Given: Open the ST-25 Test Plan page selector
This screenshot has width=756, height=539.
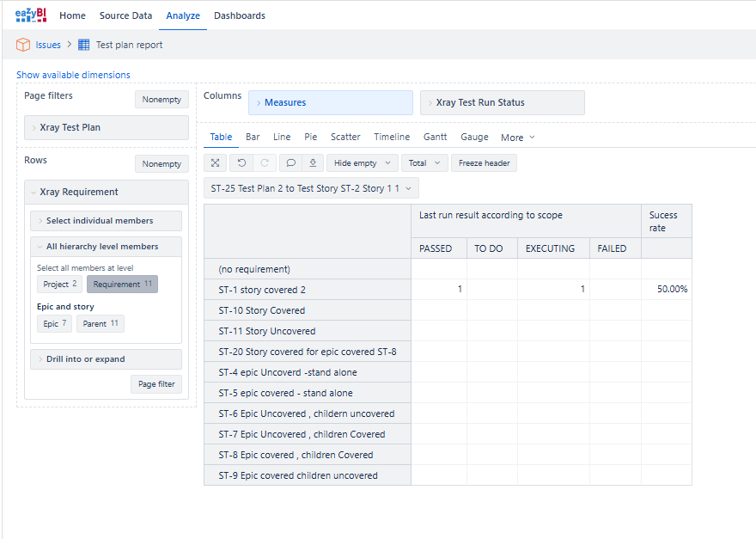Looking at the screenshot, I should pos(311,188).
